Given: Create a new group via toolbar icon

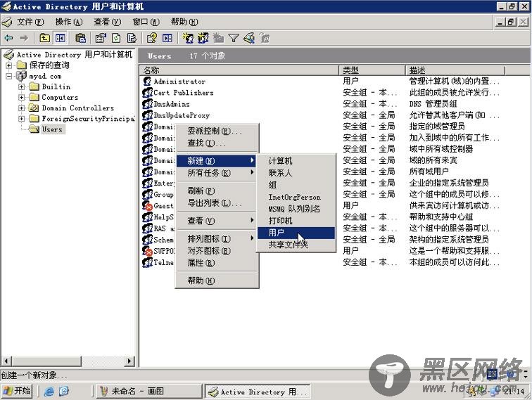Looking at the screenshot, I should [203, 38].
